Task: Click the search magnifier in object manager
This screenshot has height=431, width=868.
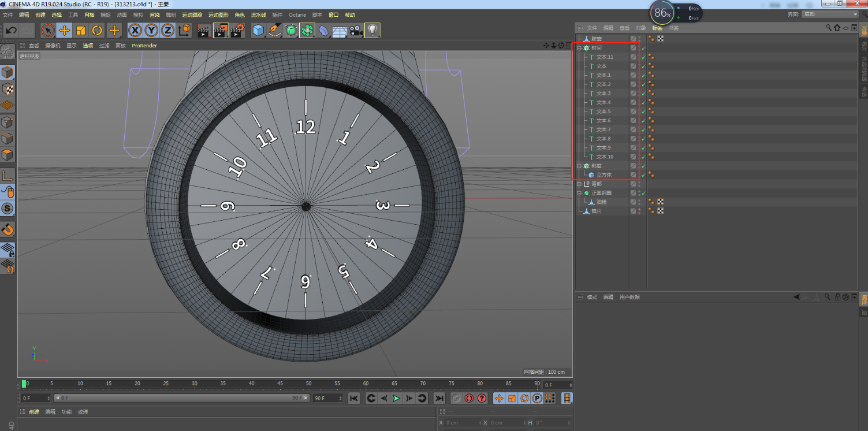Action: click(x=828, y=28)
